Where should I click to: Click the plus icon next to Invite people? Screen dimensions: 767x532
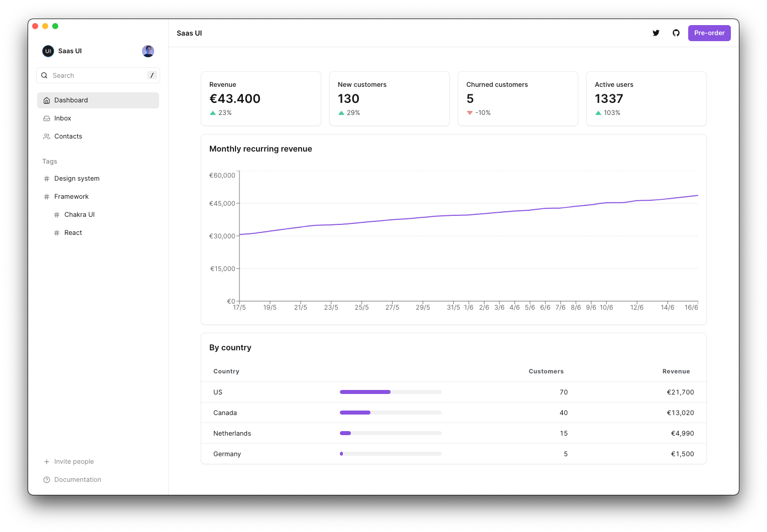click(46, 461)
